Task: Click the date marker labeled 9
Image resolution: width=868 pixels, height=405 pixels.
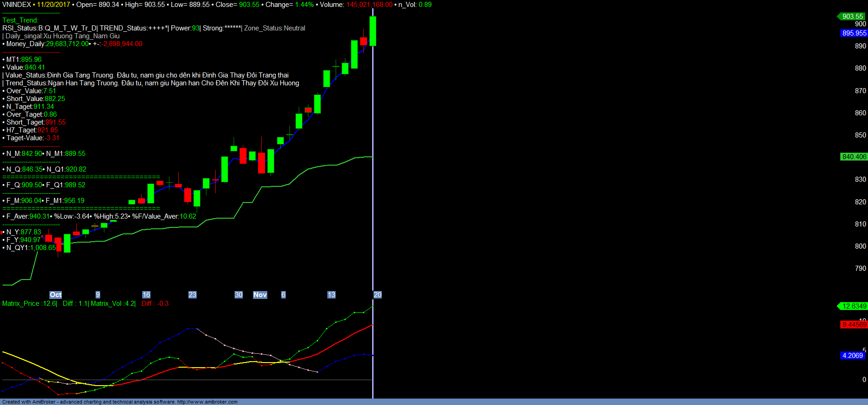Action: click(x=97, y=295)
